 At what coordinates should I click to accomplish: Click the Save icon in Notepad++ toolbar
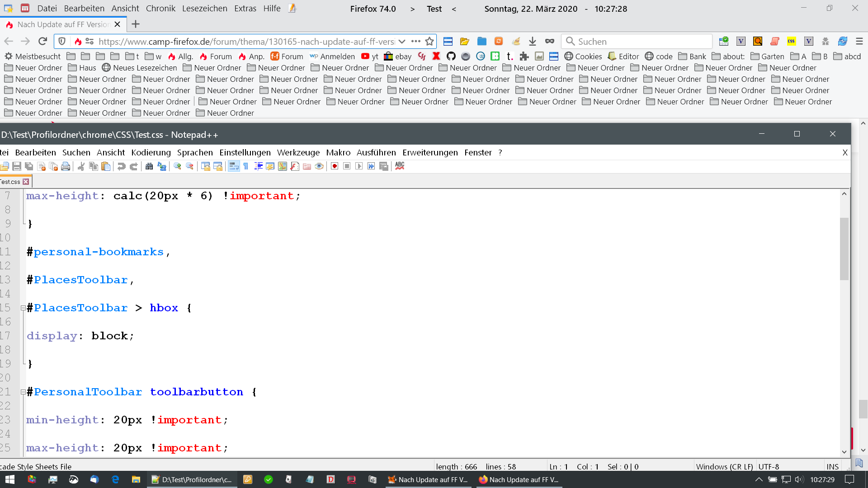[17, 166]
